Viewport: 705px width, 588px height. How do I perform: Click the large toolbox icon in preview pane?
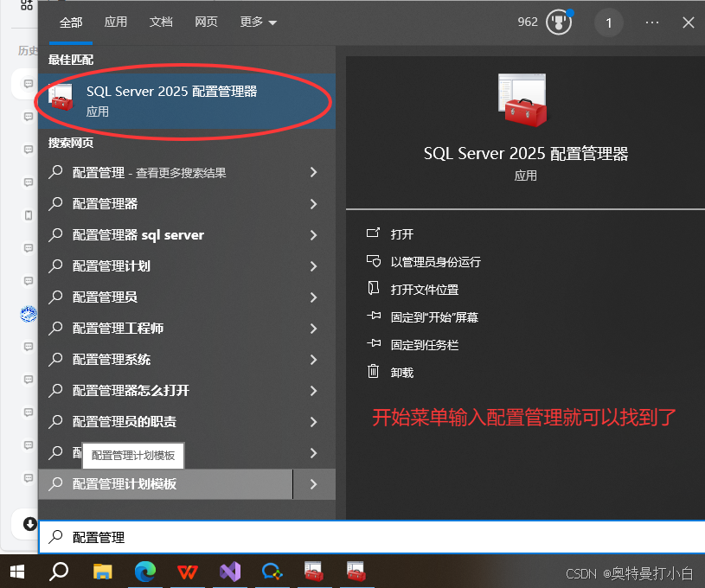pos(522,99)
